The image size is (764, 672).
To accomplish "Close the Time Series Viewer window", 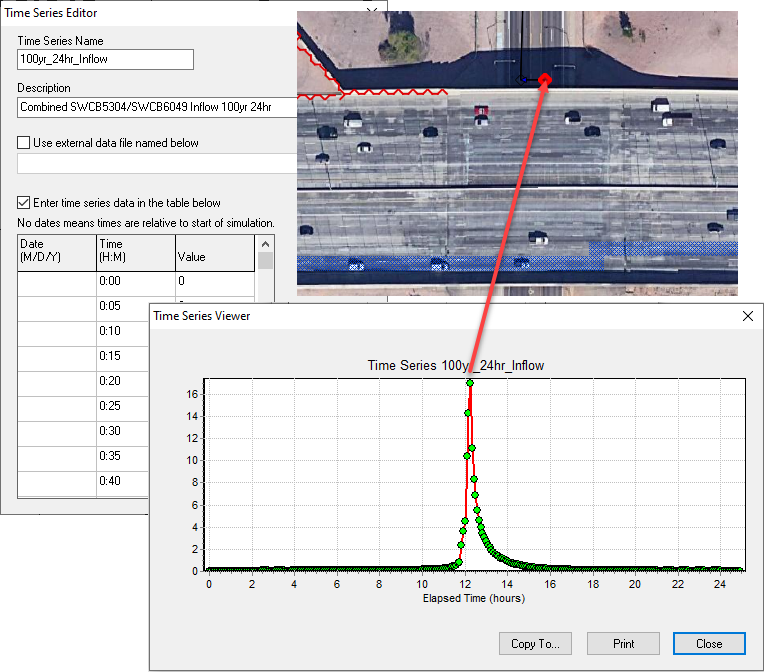I will (746, 316).
